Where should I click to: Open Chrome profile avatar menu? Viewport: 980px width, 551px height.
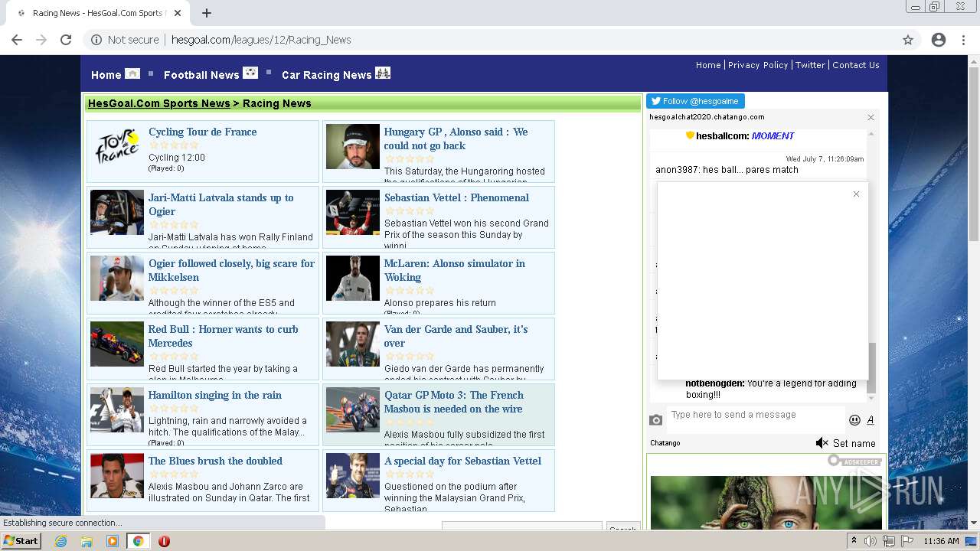[939, 40]
